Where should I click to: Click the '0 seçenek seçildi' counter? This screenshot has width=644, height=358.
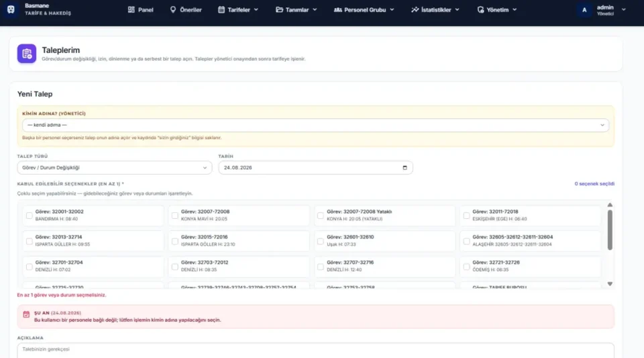coord(594,184)
